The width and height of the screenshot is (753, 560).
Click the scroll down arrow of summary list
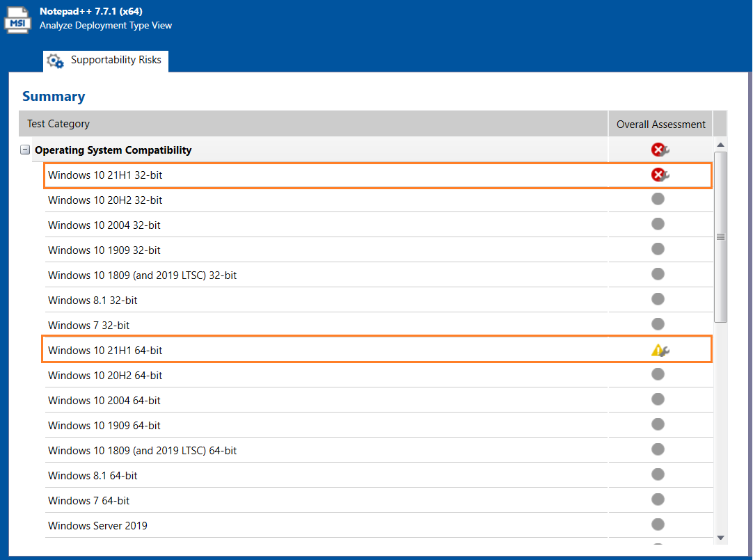tap(720, 538)
